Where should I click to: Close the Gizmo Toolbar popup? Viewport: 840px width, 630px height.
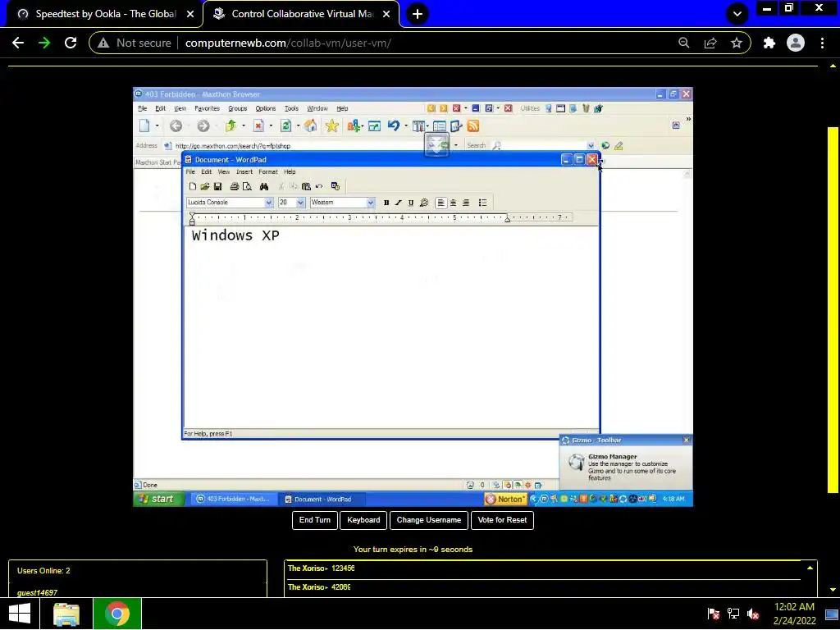[x=687, y=441]
